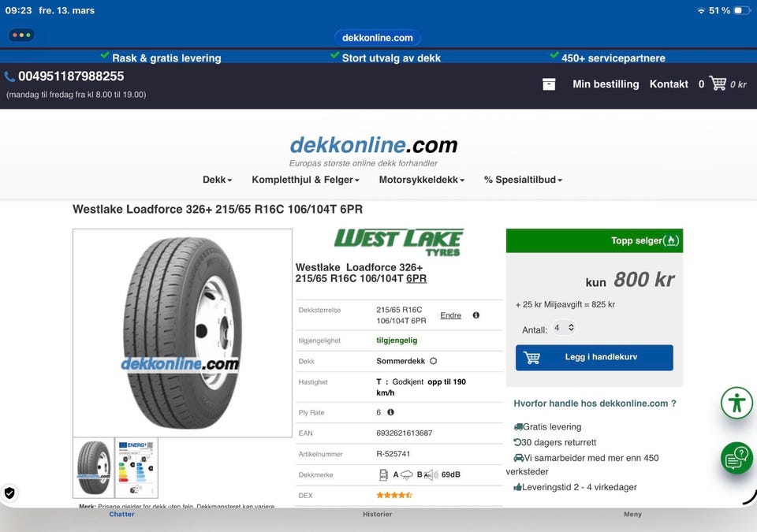Click the Wi-Fi icon in status bar
The image size is (757, 532).
[701, 10]
